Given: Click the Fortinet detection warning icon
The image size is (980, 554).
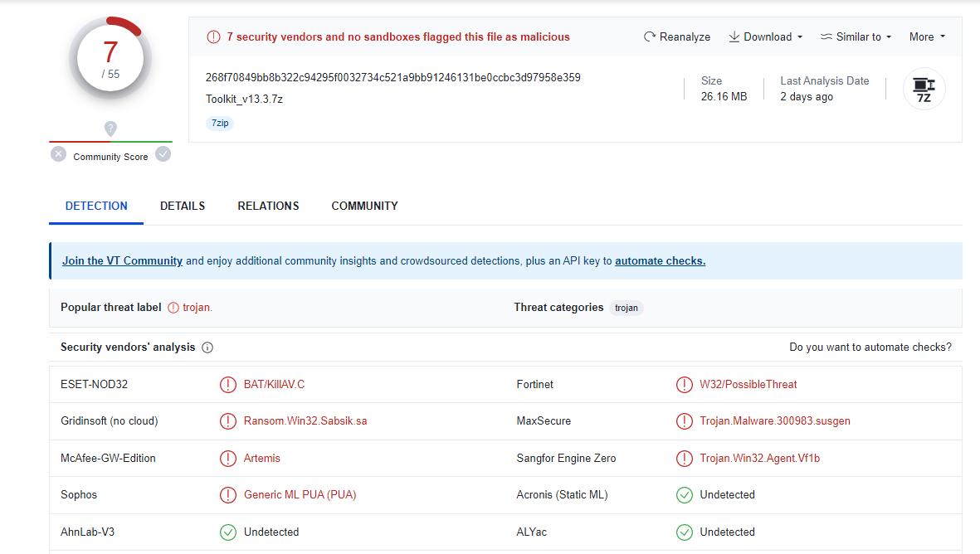Looking at the screenshot, I should tap(684, 385).
